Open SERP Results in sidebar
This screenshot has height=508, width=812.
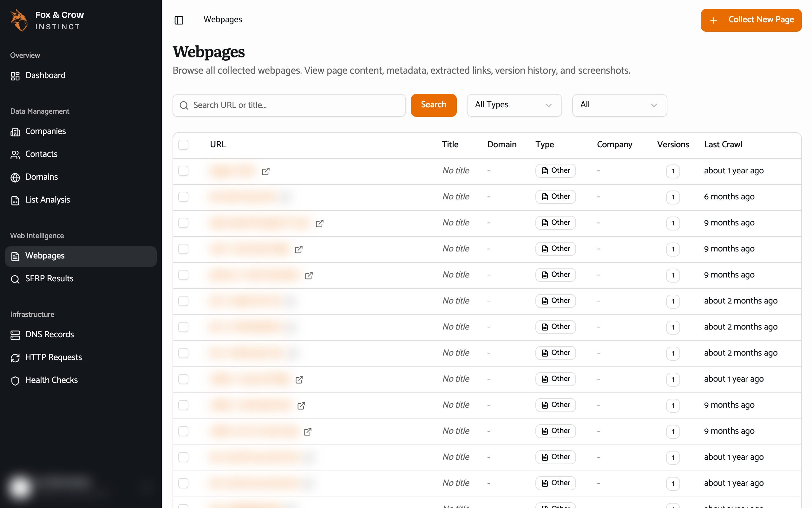pos(81,279)
